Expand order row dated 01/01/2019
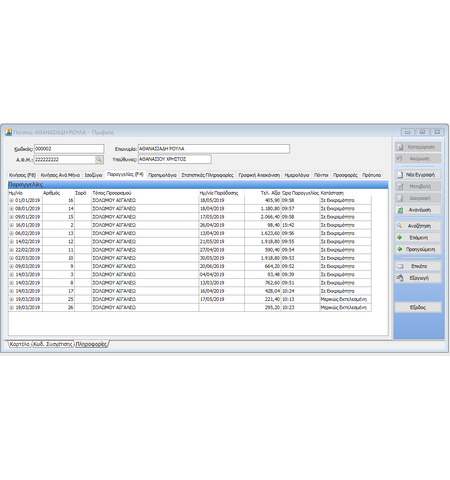The height and width of the screenshot is (480, 450). tap(11, 200)
